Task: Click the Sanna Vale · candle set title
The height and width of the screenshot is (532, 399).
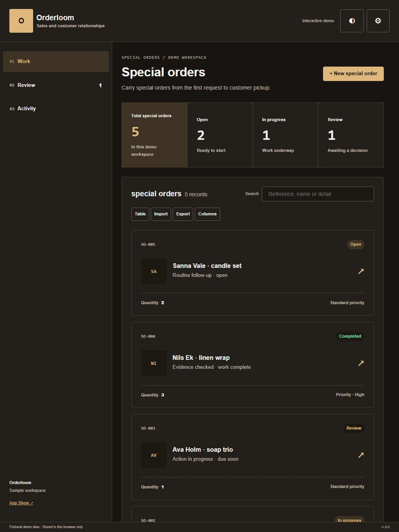Action: (x=207, y=266)
